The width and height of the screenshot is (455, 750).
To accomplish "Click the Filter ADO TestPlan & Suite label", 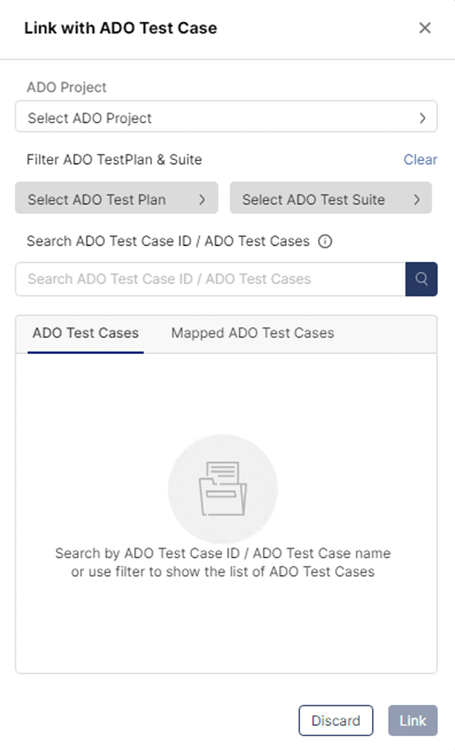I will tap(114, 159).
